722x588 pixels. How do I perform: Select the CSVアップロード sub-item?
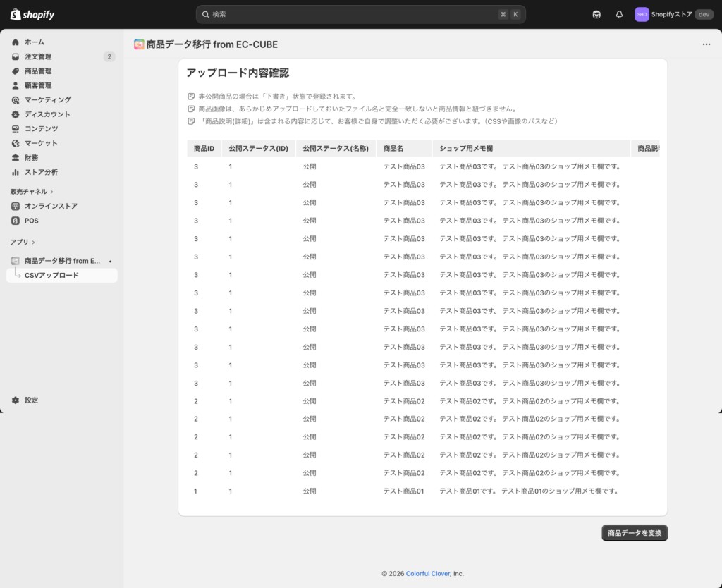point(51,276)
